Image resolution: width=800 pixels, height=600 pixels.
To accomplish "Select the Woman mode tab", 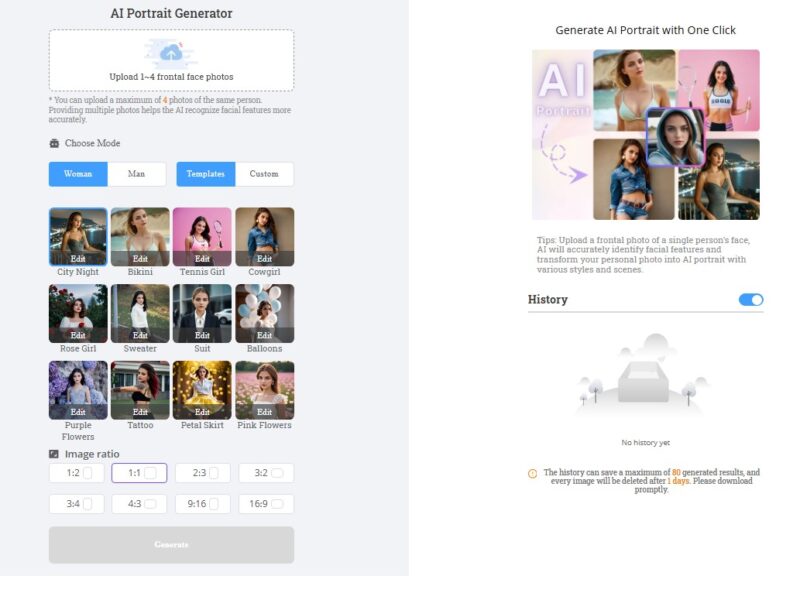I will point(78,174).
